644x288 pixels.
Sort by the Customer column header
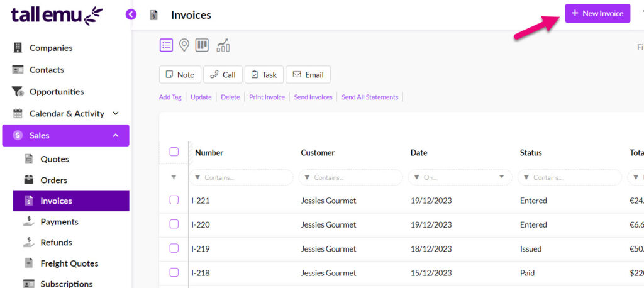(x=318, y=153)
